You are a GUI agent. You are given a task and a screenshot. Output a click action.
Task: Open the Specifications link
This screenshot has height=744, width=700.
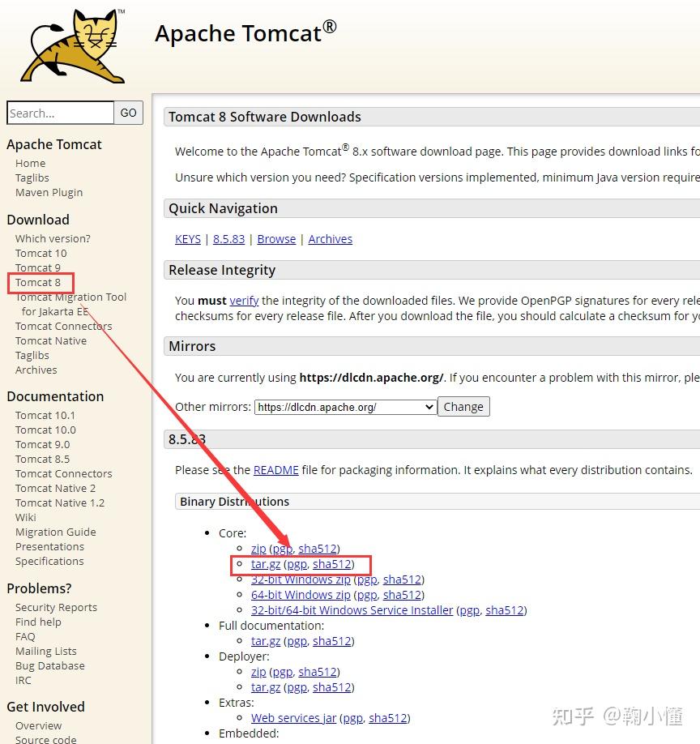(49, 562)
